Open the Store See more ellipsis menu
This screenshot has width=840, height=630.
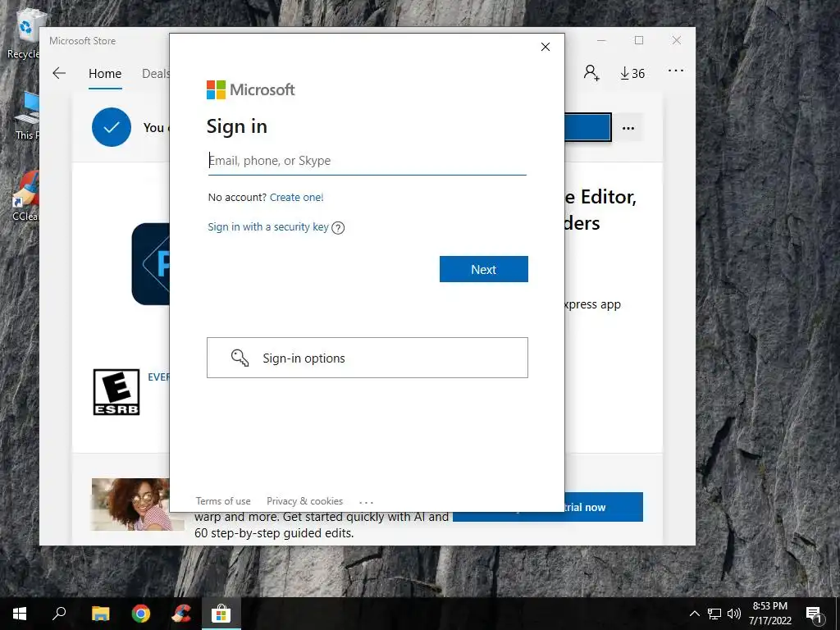pyautogui.click(x=676, y=71)
